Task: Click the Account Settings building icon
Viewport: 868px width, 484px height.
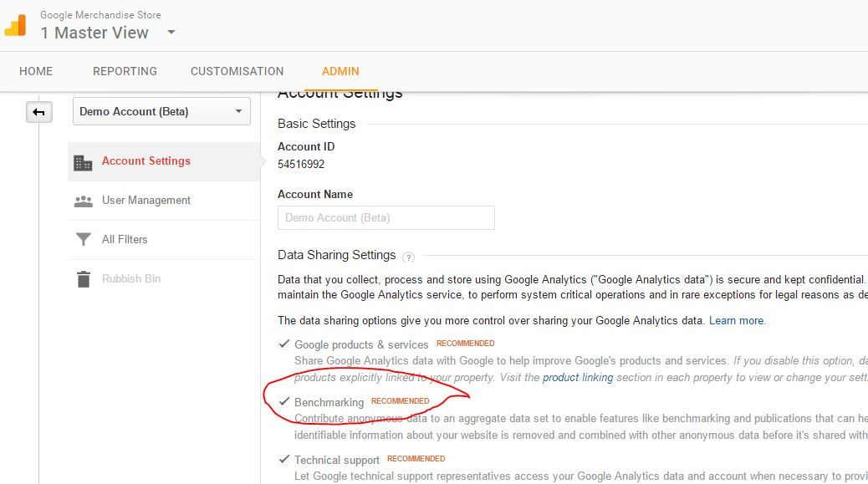Action: (83, 163)
